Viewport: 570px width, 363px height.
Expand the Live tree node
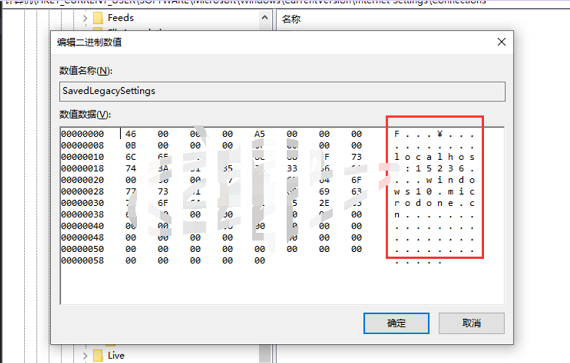point(85,355)
